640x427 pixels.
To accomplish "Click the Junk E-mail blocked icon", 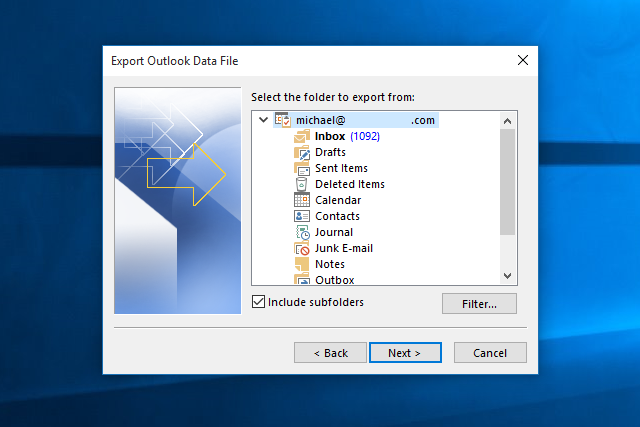I will pyautogui.click(x=302, y=248).
